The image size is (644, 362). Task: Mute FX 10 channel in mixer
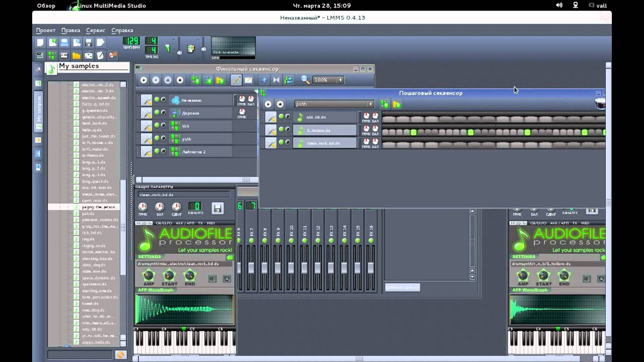pyautogui.click(x=291, y=241)
